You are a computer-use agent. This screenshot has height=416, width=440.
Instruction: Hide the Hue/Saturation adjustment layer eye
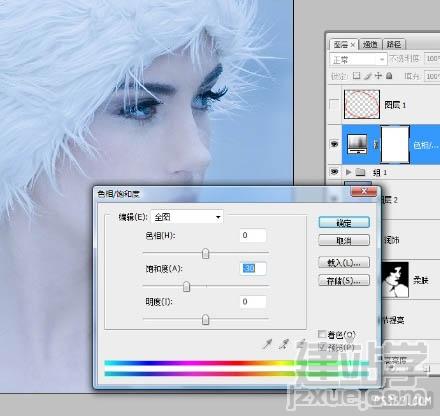334,144
